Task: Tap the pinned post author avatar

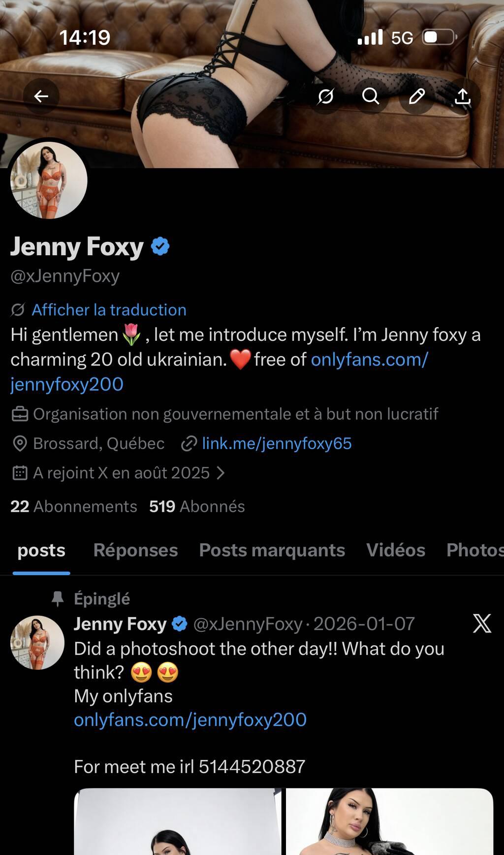Action: click(x=37, y=642)
